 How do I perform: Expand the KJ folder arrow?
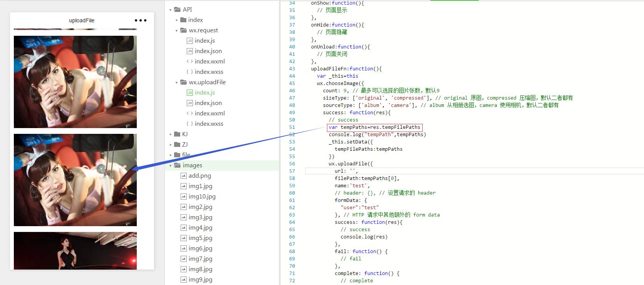[x=171, y=134]
